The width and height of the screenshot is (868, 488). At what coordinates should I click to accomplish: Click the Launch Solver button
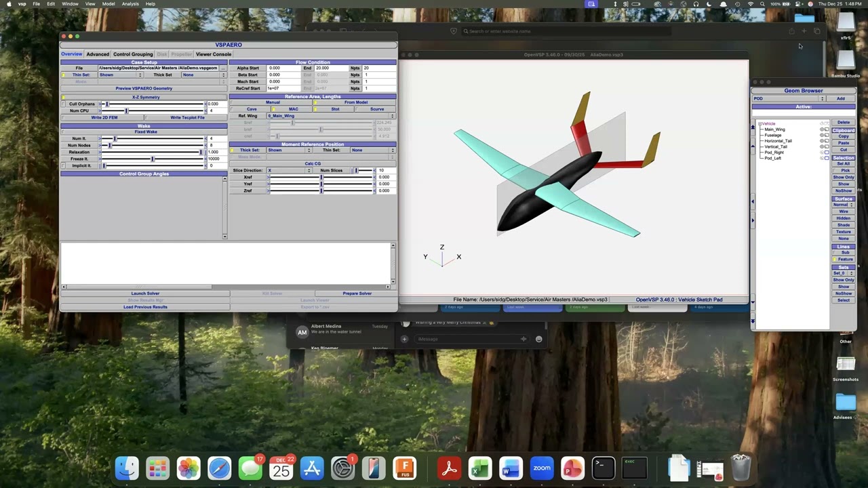(x=145, y=293)
